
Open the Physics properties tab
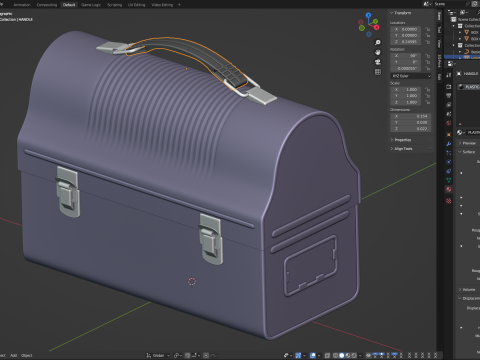pyautogui.click(x=449, y=162)
